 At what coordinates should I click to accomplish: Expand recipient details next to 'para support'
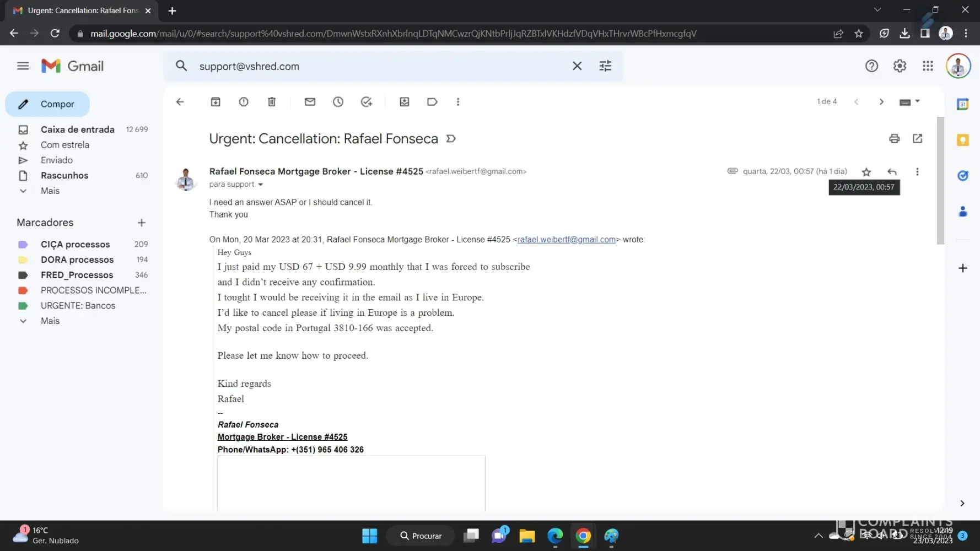click(261, 185)
